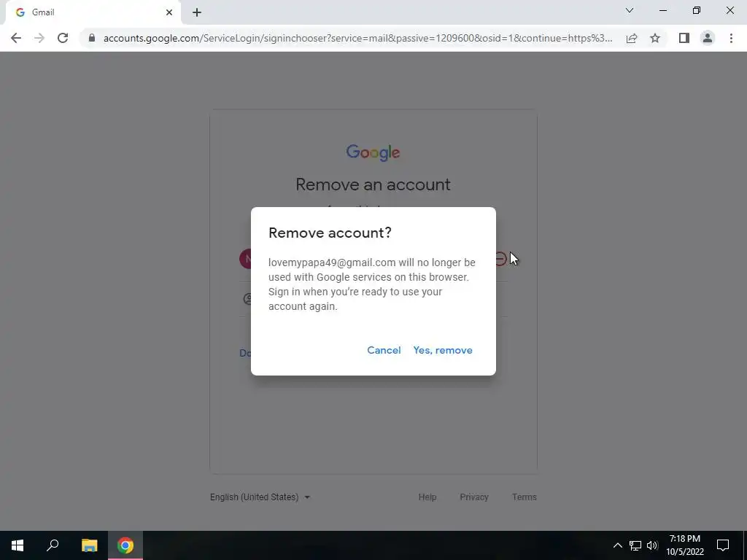Viewport: 747px width, 560px height.
Task: Cancel the Remove account dialog
Action: click(x=384, y=350)
